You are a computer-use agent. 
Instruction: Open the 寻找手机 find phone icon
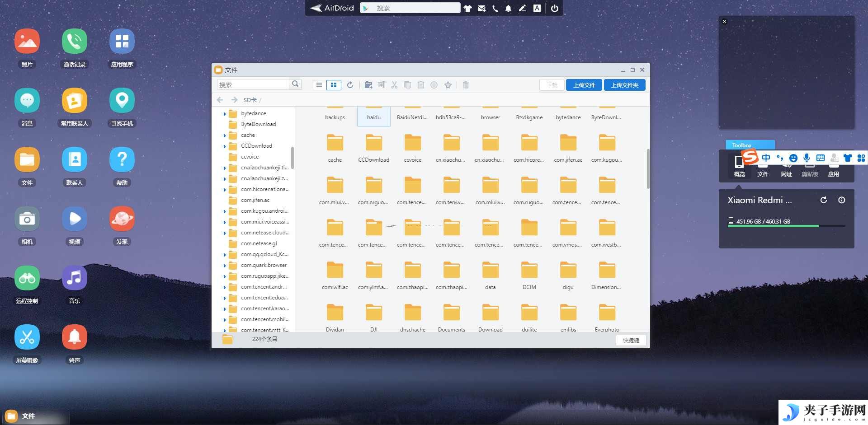(x=122, y=100)
